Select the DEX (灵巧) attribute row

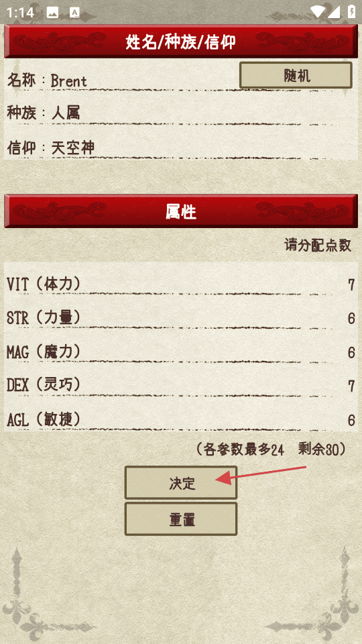181,385
